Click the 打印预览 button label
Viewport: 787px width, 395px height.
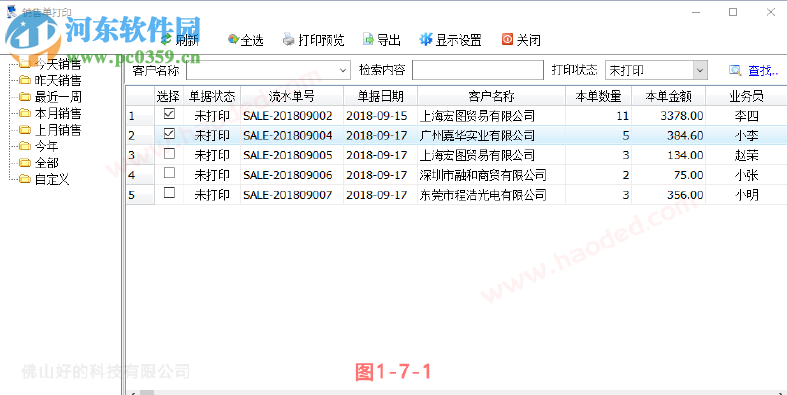pos(321,40)
